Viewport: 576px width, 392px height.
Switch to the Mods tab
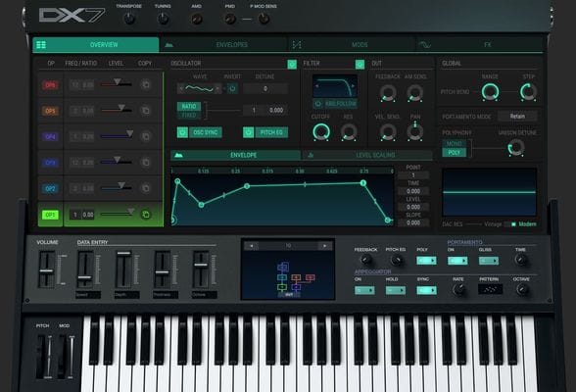pos(352,45)
